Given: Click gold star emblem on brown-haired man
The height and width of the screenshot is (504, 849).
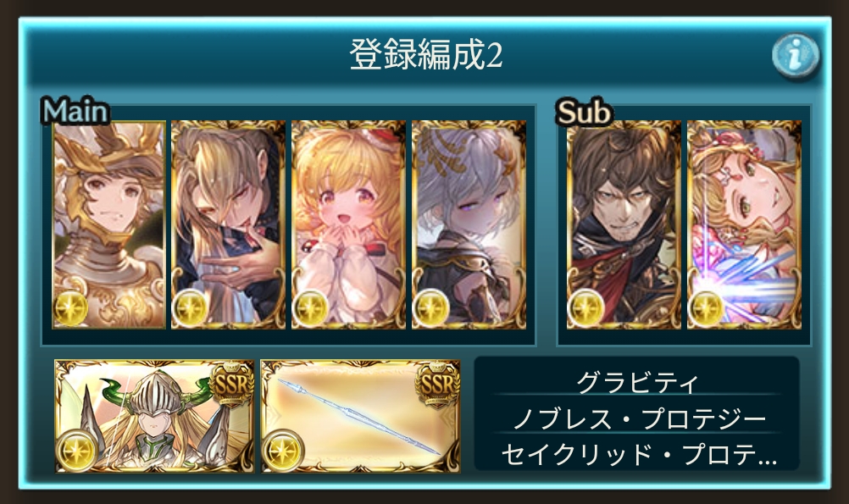Looking at the screenshot, I should click(586, 308).
